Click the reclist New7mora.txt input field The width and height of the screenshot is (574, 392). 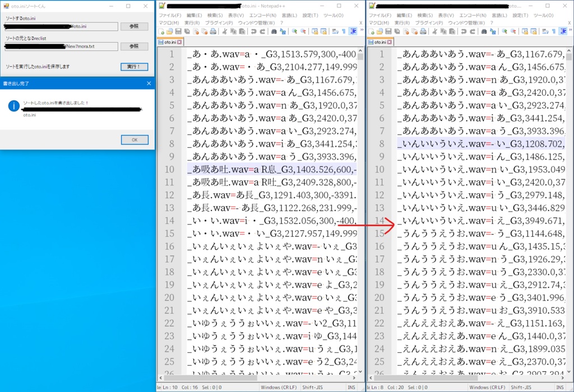[x=61, y=46]
